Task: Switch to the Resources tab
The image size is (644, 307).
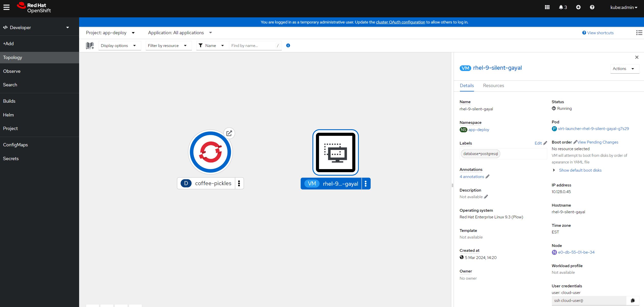Action: pyautogui.click(x=493, y=86)
